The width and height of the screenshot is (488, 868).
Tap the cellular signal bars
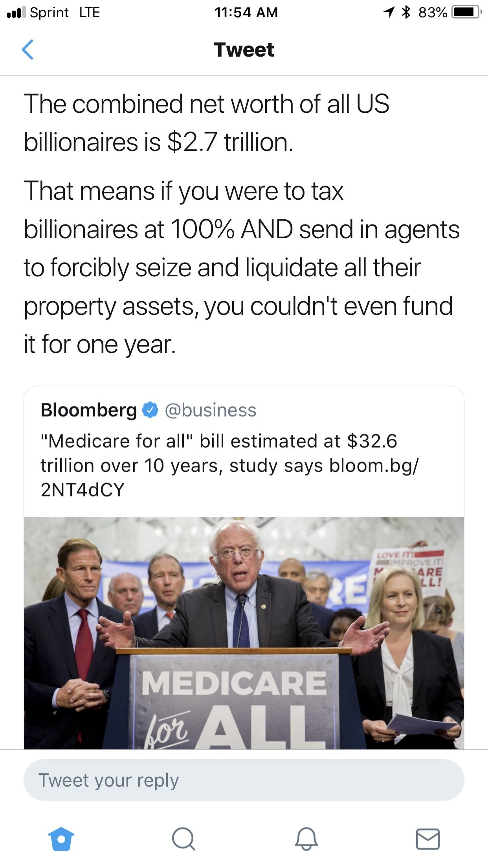click(17, 13)
